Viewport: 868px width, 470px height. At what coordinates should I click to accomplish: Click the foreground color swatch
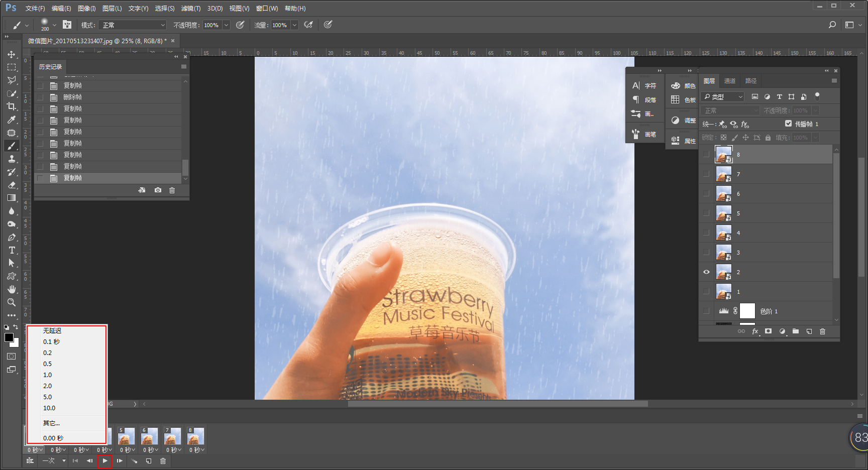coord(9,337)
